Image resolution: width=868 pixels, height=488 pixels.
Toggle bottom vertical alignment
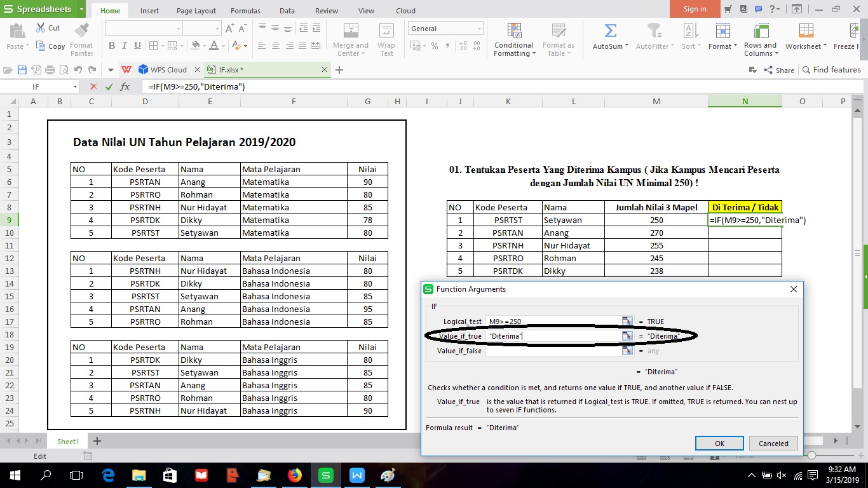[289, 28]
